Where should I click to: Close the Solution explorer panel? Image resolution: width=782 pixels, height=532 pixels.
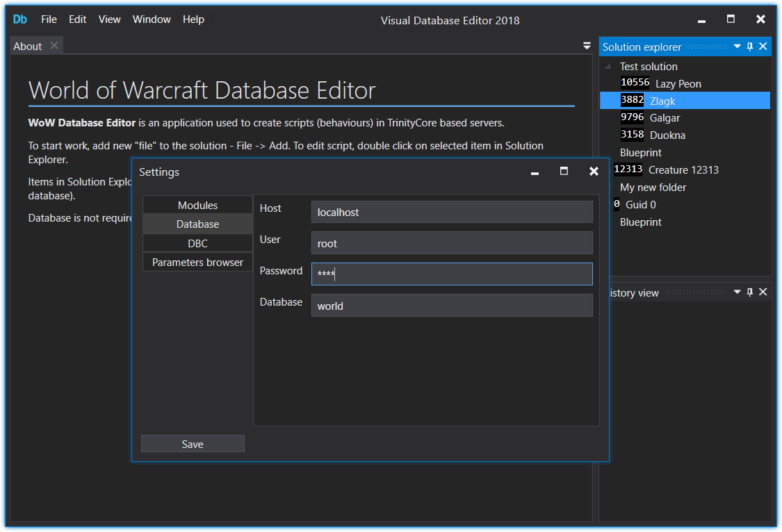coord(763,47)
